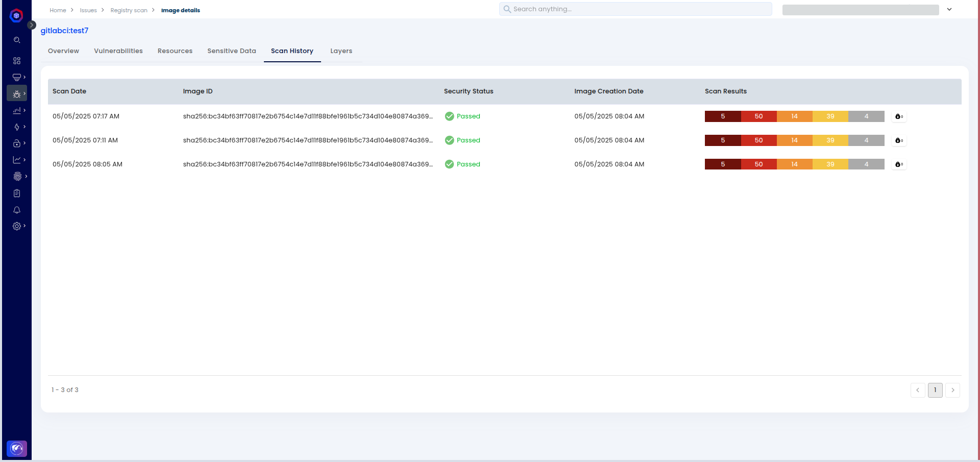980x462 pixels.
Task: Expand the collapsed sidebar arrow button
Action: point(32,25)
